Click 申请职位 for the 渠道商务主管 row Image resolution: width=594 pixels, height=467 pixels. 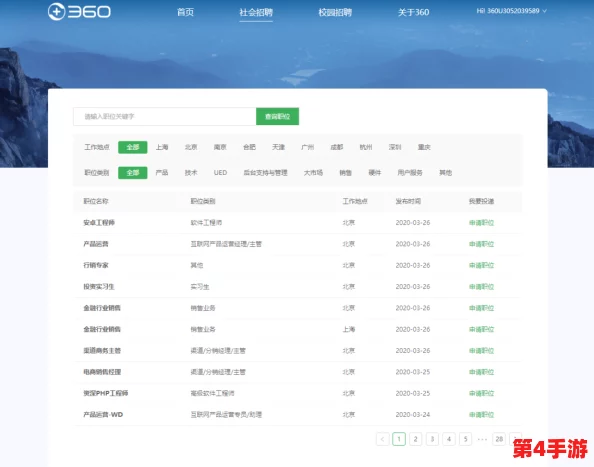(x=481, y=351)
